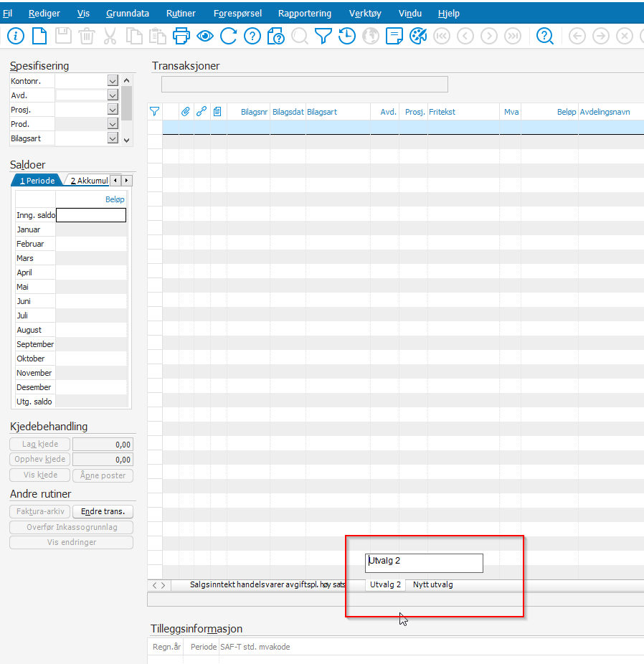This screenshot has height=664, width=644.
Task: Open the Rapportering menu
Action: coord(305,14)
